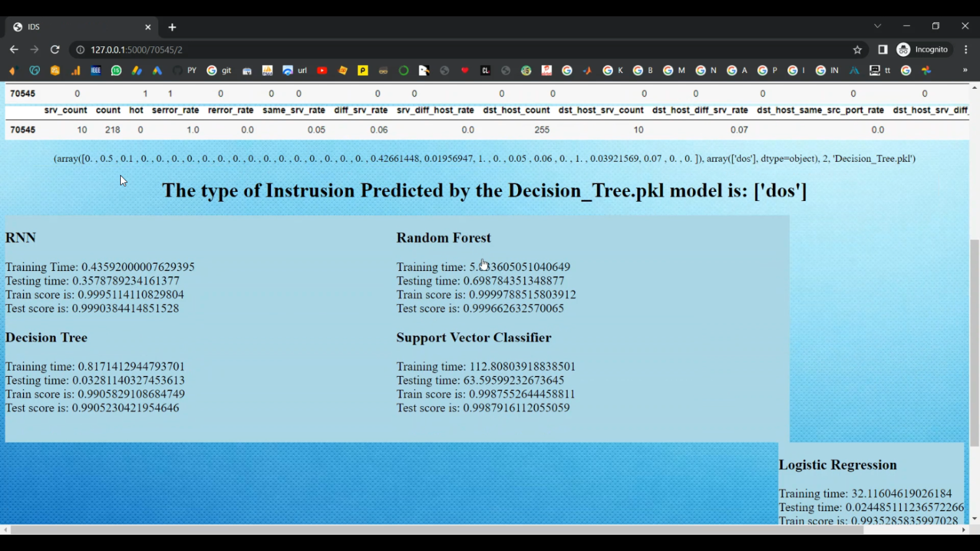Open the Google git bookmark
This screenshot has height=551, width=980.
coord(219,71)
